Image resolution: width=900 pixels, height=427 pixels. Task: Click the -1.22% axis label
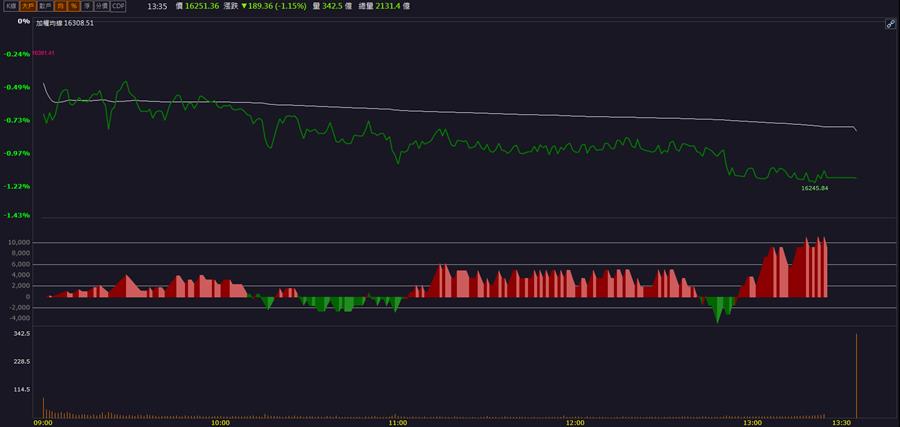point(17,187)
